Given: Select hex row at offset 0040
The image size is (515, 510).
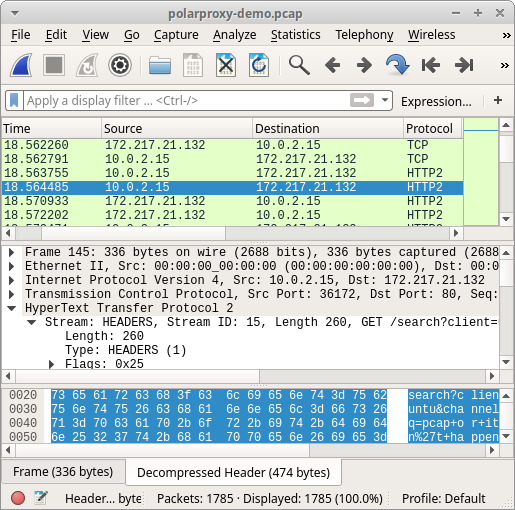Looking at the screenshot, I should [x=23, y=423].
